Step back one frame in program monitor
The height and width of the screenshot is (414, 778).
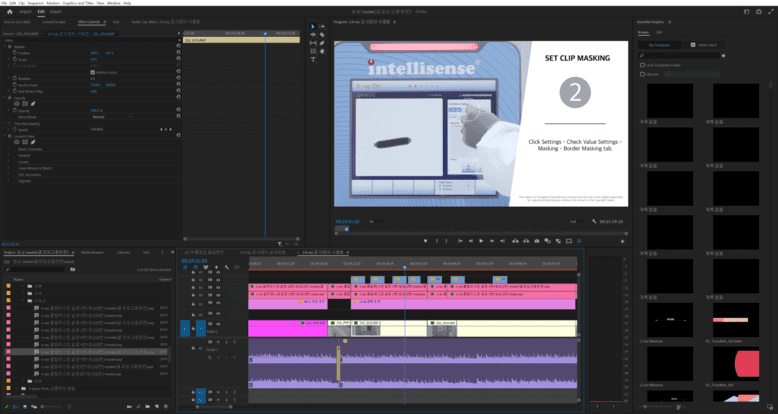click(470, 241)
